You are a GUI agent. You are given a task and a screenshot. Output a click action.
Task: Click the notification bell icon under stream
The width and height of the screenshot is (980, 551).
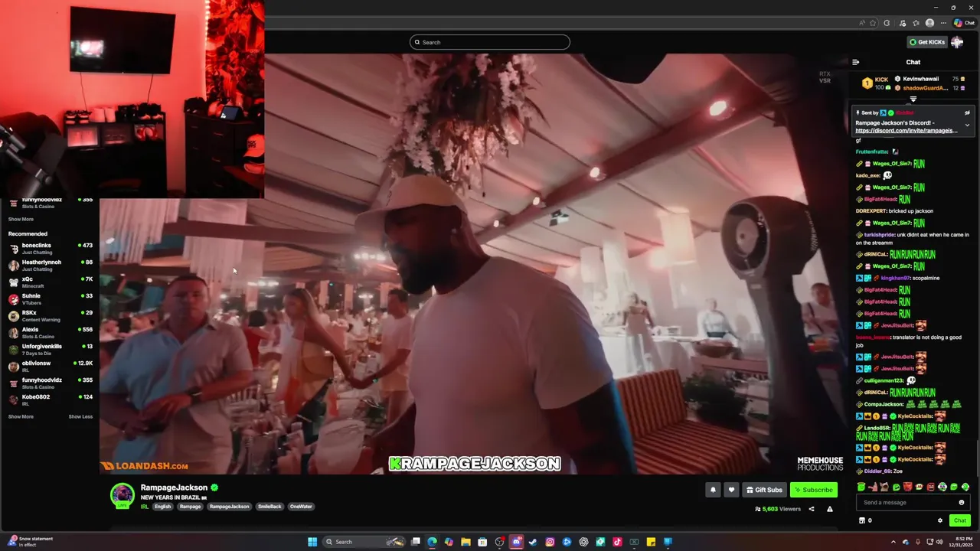(x=713, y=490)
